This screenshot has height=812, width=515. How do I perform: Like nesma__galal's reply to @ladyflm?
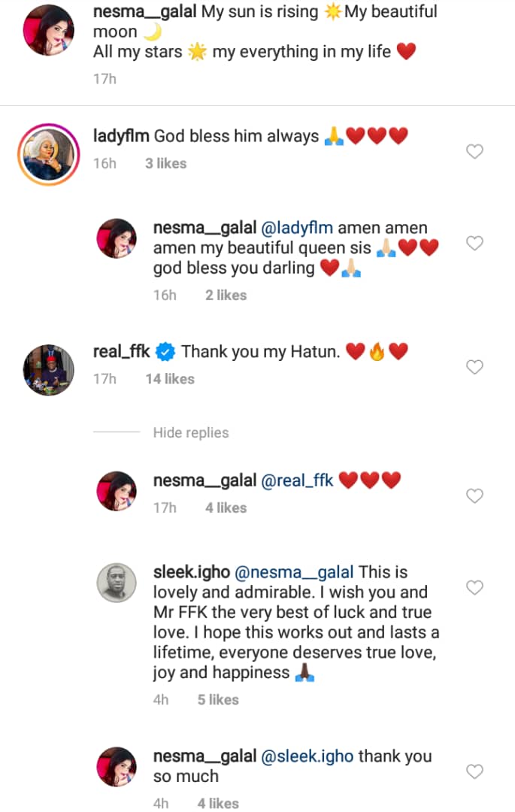[474, 243]
